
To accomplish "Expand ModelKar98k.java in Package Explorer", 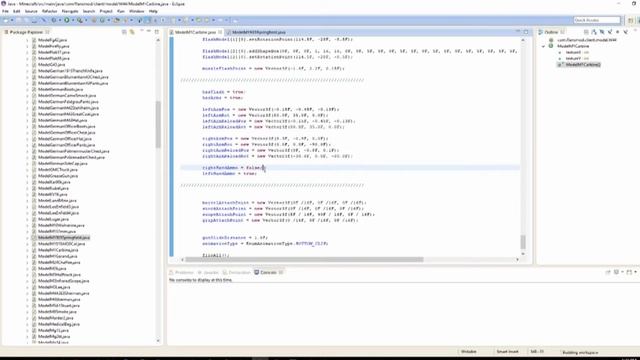I will (28, 182).
